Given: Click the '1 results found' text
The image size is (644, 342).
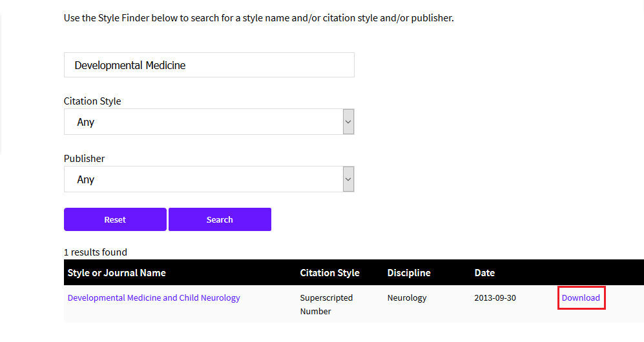Looking at the screenshot, I should point(96,252).
